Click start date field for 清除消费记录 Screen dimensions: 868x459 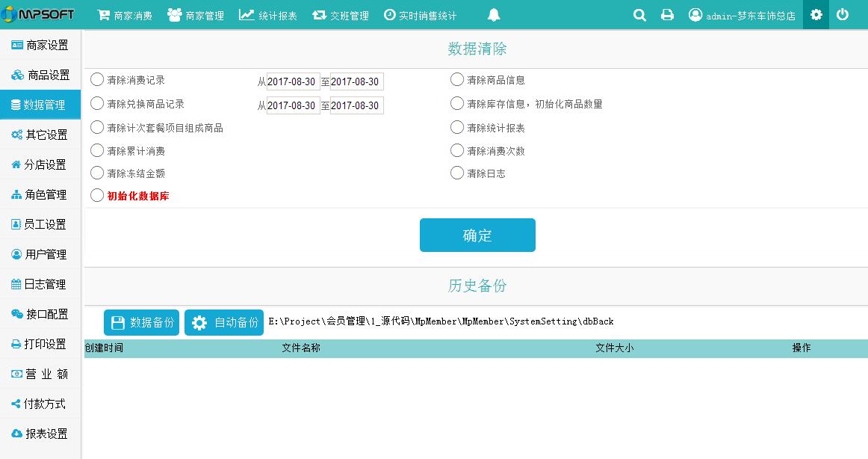click(x=293, y=82)
